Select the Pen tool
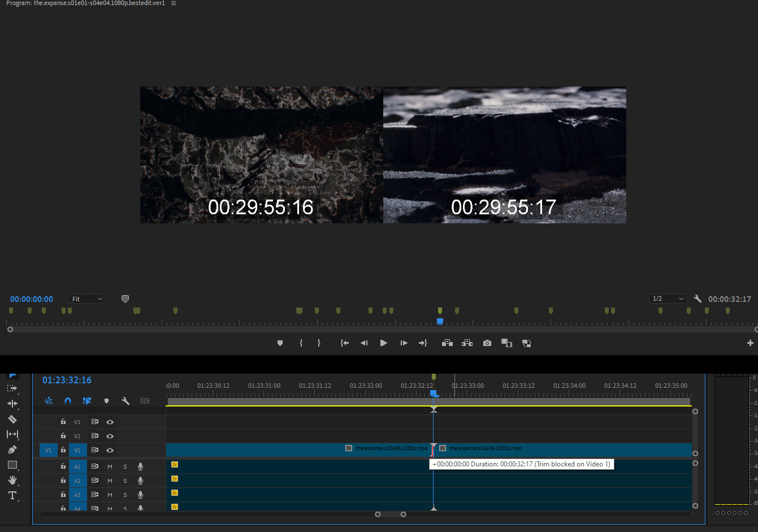Image resolution: width=758 pixels, height=532 pixels. pyautogui.click(x=12, y=449)
